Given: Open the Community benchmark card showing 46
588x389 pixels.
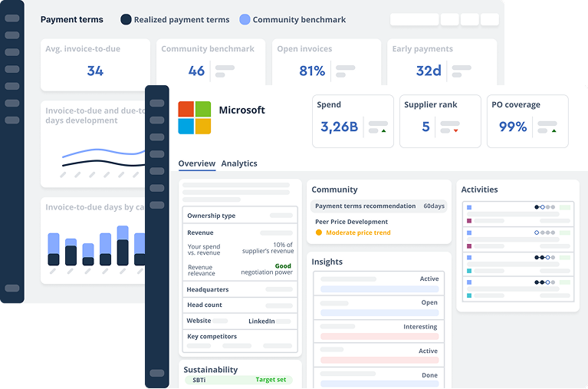Looking at the screenshot, I should click(211, 62).
